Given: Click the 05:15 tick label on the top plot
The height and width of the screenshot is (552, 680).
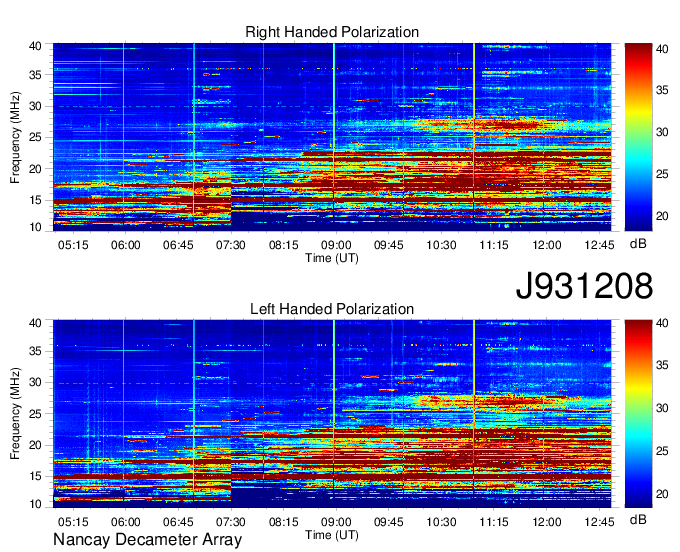Looking at the screenshot, I should 73,245.
